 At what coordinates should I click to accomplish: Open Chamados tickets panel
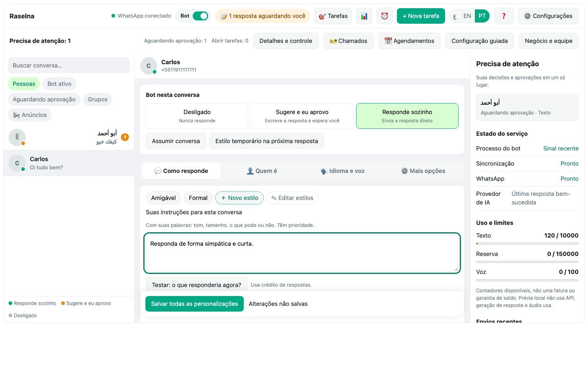348,41
